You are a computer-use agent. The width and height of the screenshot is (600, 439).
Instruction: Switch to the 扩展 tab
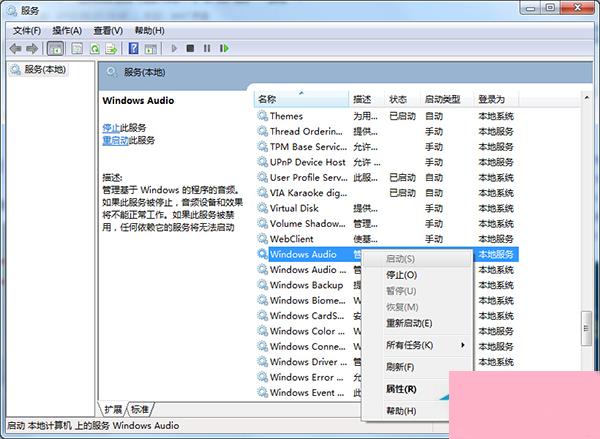click(113, 410)
